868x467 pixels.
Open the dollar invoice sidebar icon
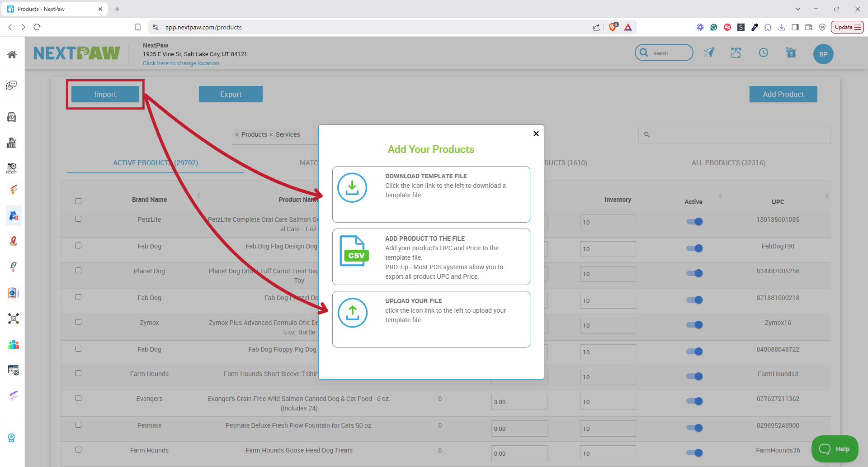(12, 117)
